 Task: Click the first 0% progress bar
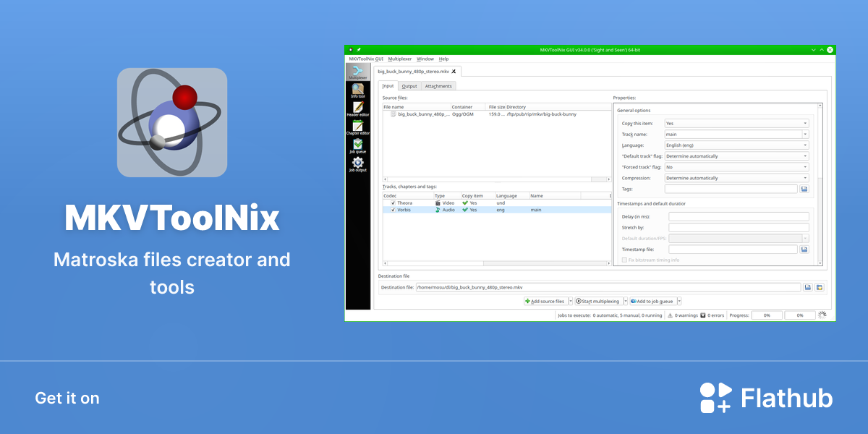click(767, 315)
